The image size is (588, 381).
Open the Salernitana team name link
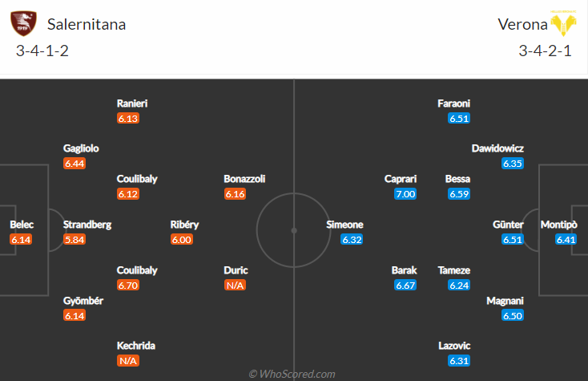(x=87, y=24)
